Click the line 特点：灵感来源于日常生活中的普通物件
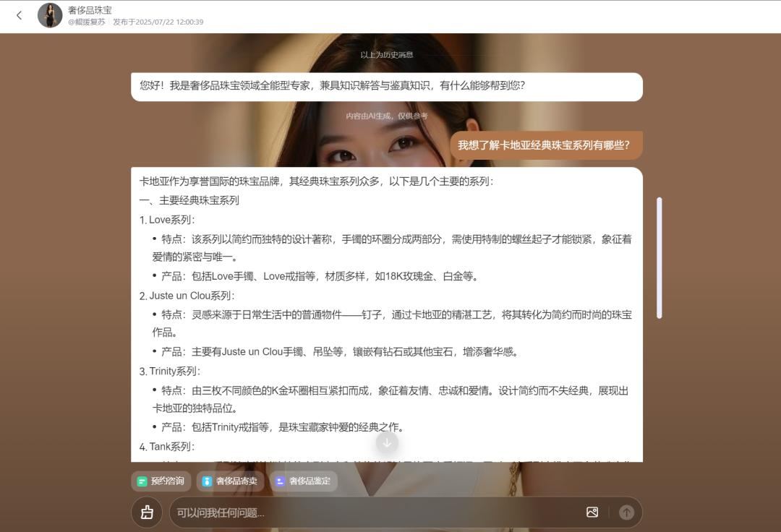Image resolution: width=781 pixels, height=532 pixels. (392, 324)
